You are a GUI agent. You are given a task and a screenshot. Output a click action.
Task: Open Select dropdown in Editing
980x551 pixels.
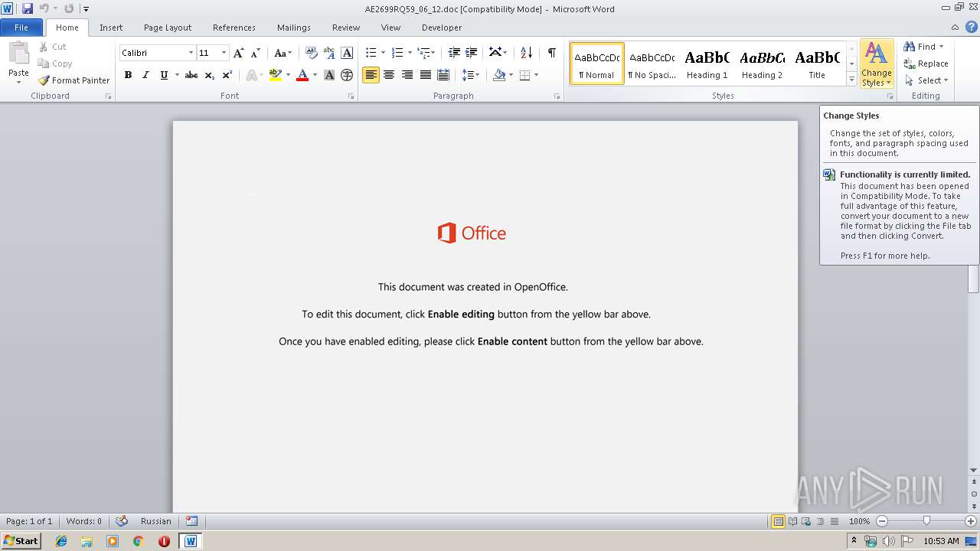point(926,80)
